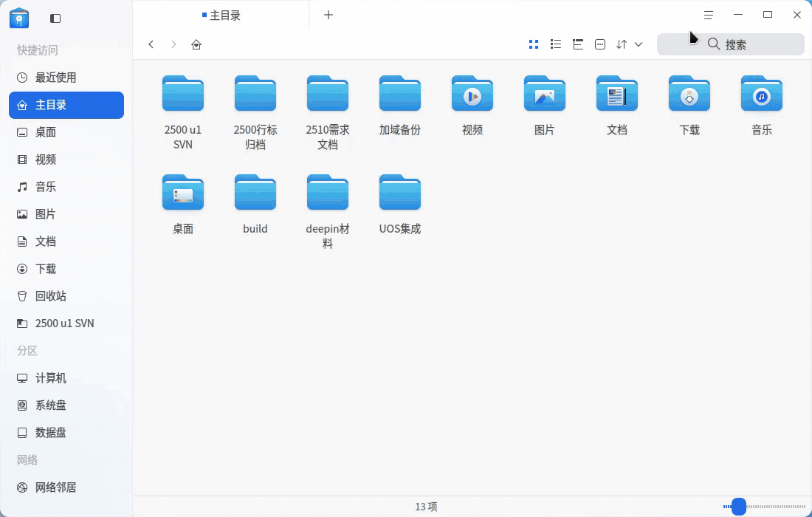Switch to icon grid view
Image resolution: width=812 pixels, height=517 pixels.
pos(534,44)
